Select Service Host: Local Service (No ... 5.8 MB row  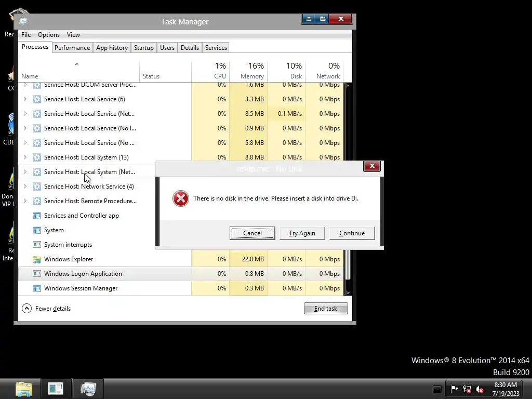181,143
